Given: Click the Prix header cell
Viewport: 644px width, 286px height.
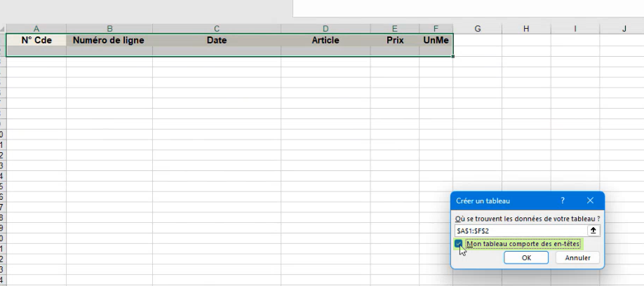Looking at the screenshot, I should tap(395, 41).
